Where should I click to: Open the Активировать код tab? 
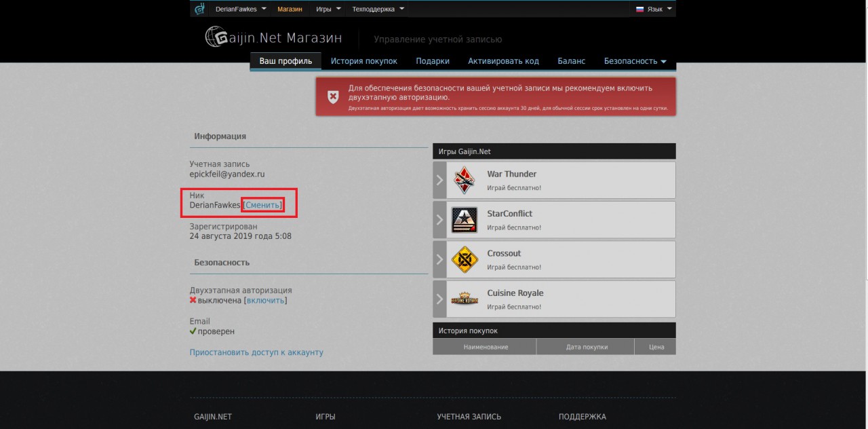(503, 61)
